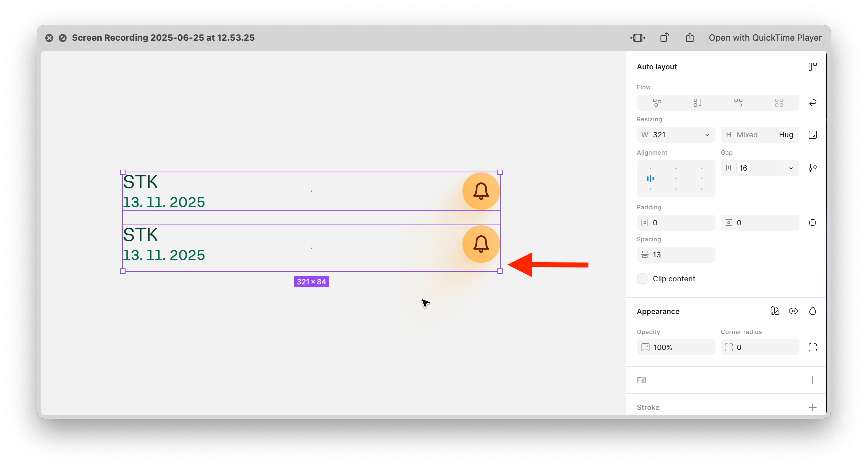This screenshot has height=468, width=868.
Task: Click the second 13. 11. 2025 date
Action: 164,255
